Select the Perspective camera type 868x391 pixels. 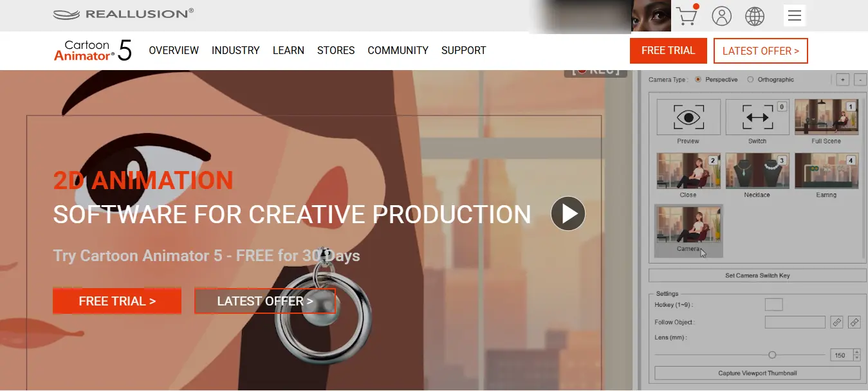click(x=716, y=80)
